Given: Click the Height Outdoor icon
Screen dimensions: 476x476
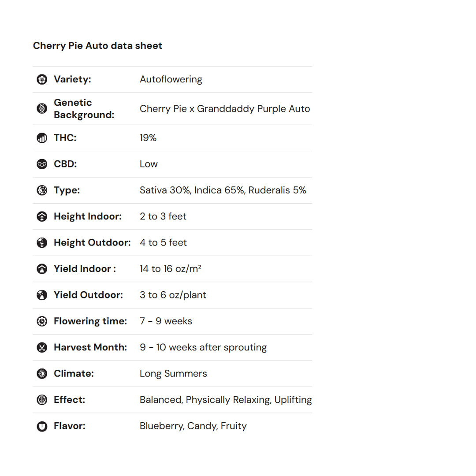Looking at the screenshot, I should point(42,242).
